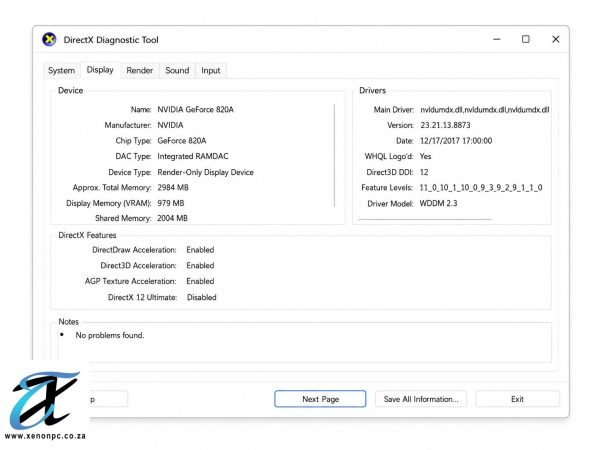
Task: Click driver date 12/17/2017 17:00:00
Action: 456,141
